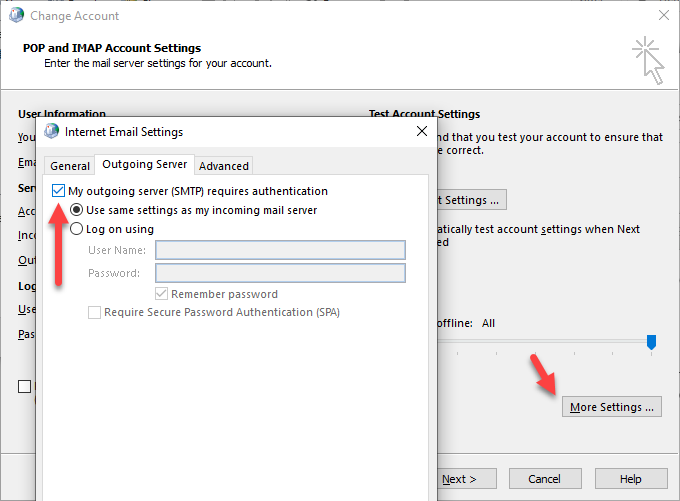
Task: Click the Outlook icon in Change Account title bar
Action: tap(16, 16)
